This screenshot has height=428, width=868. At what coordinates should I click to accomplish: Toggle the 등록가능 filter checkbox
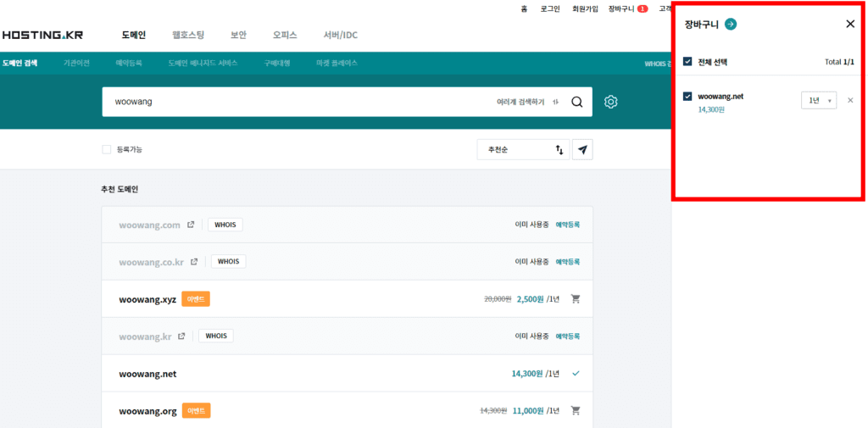pos(107,149)
